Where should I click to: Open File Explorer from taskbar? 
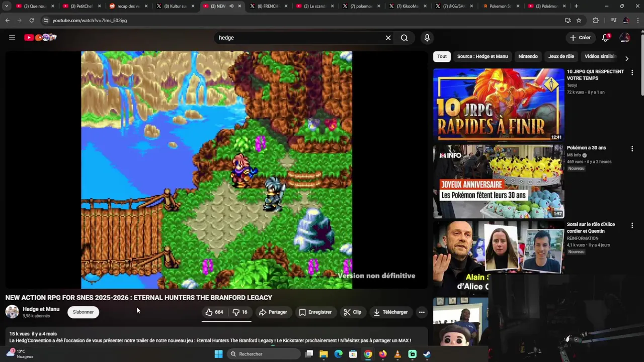(324, 354)
